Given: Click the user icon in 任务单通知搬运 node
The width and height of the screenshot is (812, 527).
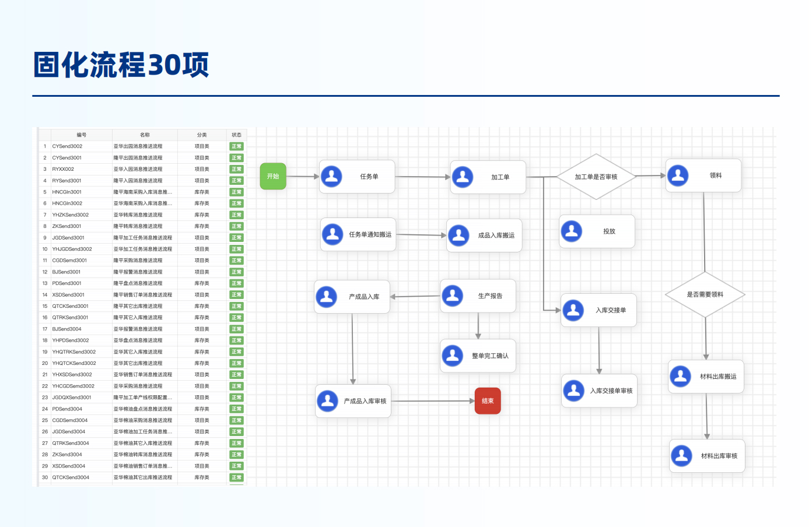Looking at the screenshot, I should [x=332, y=234].
